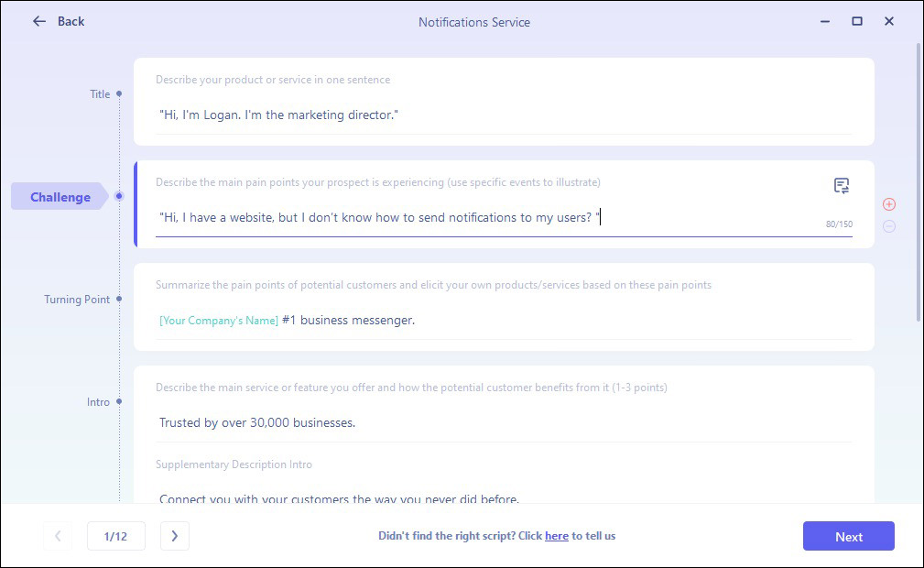
Task: Click the 1/12 page indicator box
Action: (116, 536)
